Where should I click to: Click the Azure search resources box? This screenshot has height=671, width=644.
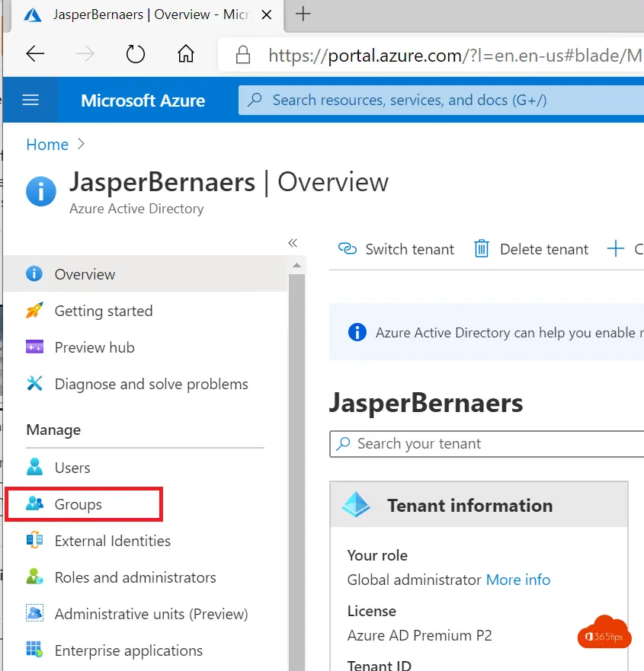(441, 100)
